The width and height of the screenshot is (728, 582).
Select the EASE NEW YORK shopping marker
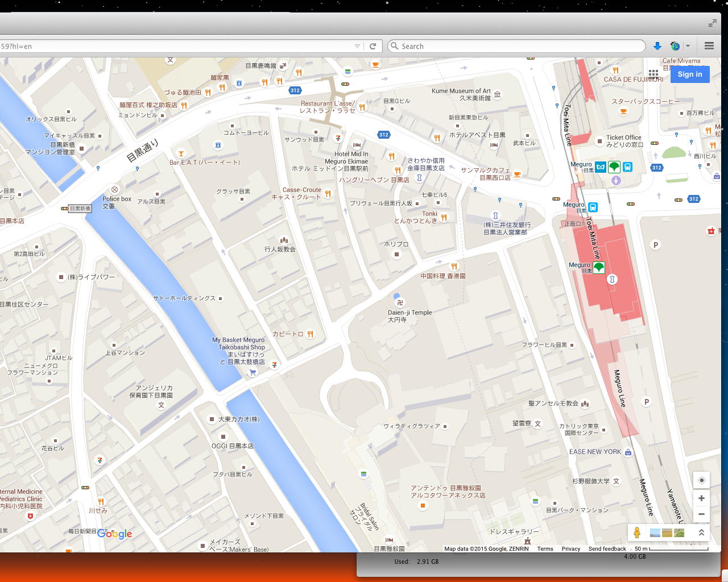click(x=628, y=452)
